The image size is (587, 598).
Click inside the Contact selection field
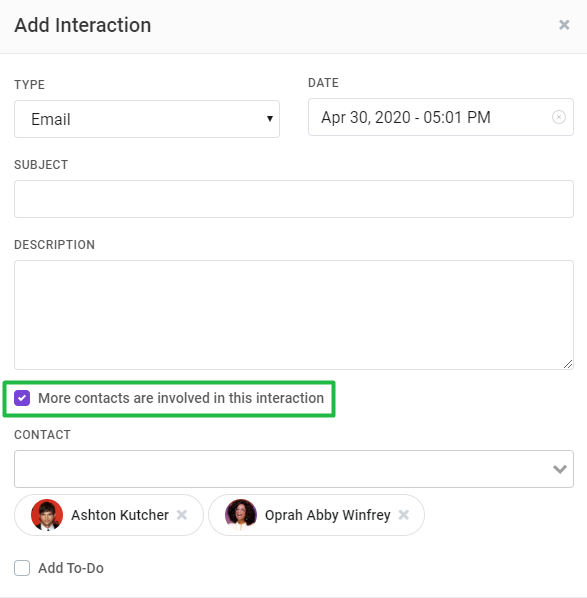[294, 469]
